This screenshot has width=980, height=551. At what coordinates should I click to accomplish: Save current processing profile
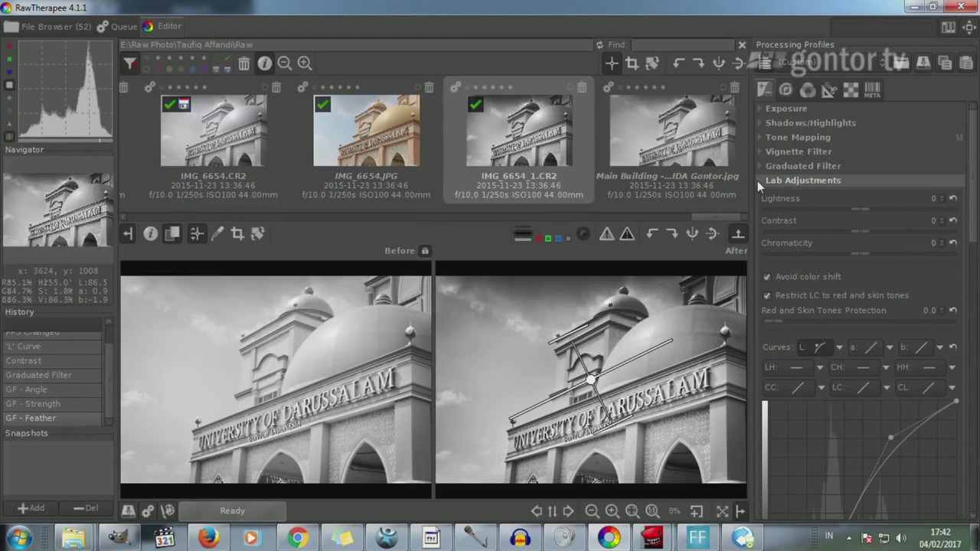click(923, 63)
